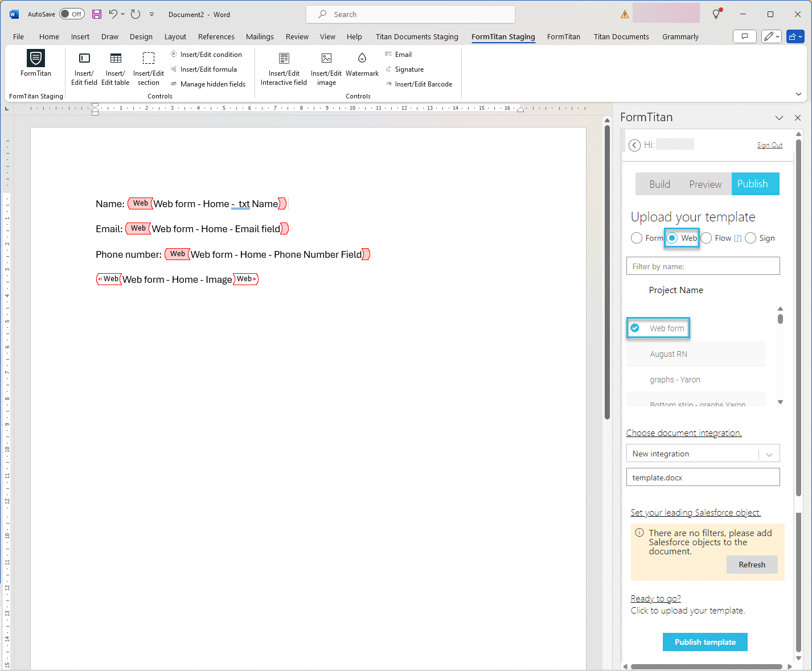Viewport: 812px width, 671px height.
Task: Open the Undo history dropdown arrow
Action: pyautogui.click(x=122, y=14)
